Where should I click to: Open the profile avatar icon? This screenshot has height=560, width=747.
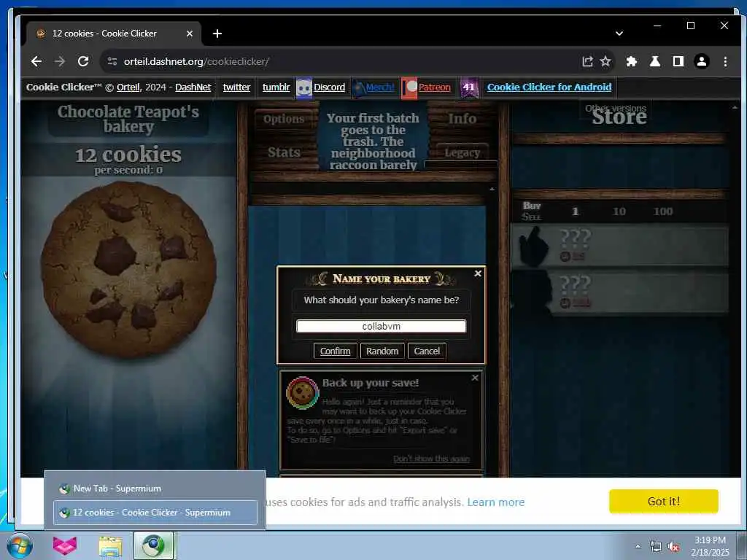(x=702, y=61)
